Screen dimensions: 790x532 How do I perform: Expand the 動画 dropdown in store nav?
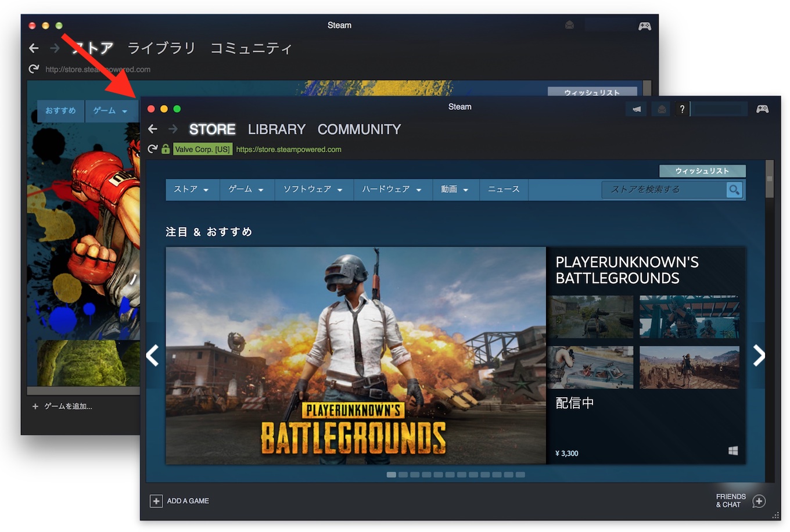click(454, 189)
